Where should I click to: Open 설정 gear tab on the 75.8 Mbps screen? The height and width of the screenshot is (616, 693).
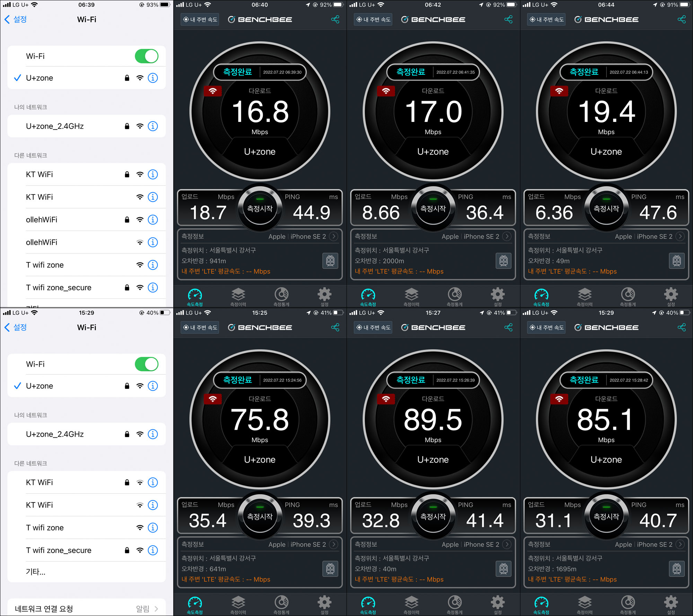pos(325,605)
